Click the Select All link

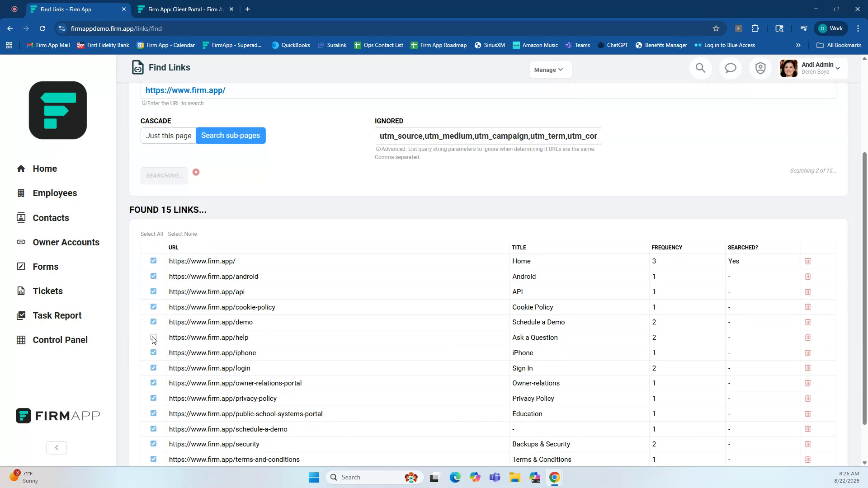coord(151,234)
